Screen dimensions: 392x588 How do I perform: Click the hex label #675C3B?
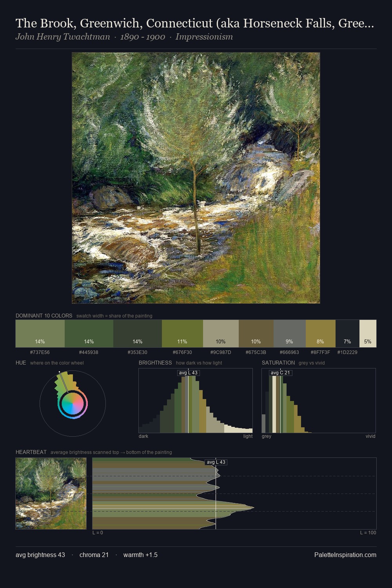pos(256,352)
